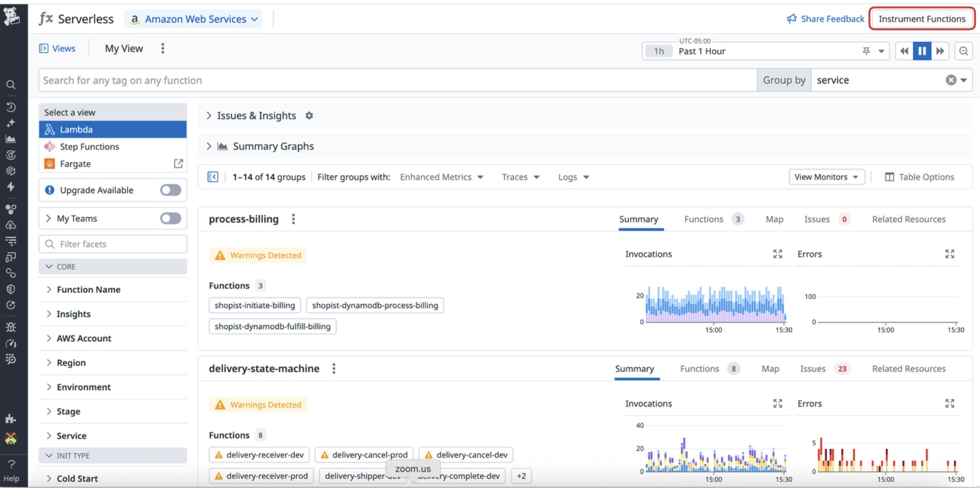Click the pin icon next to the time range
Image resolution: width=980 pixels, height=493 pixels.
[866, 51]
